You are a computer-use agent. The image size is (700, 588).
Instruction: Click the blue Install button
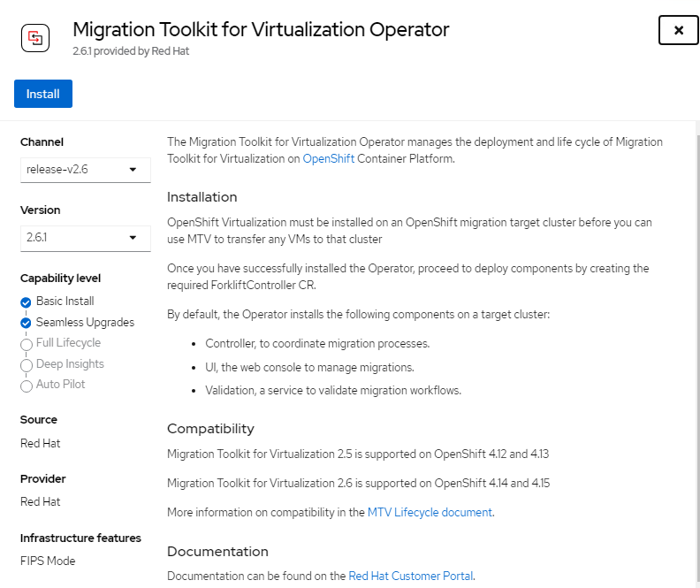coord(43,94)
